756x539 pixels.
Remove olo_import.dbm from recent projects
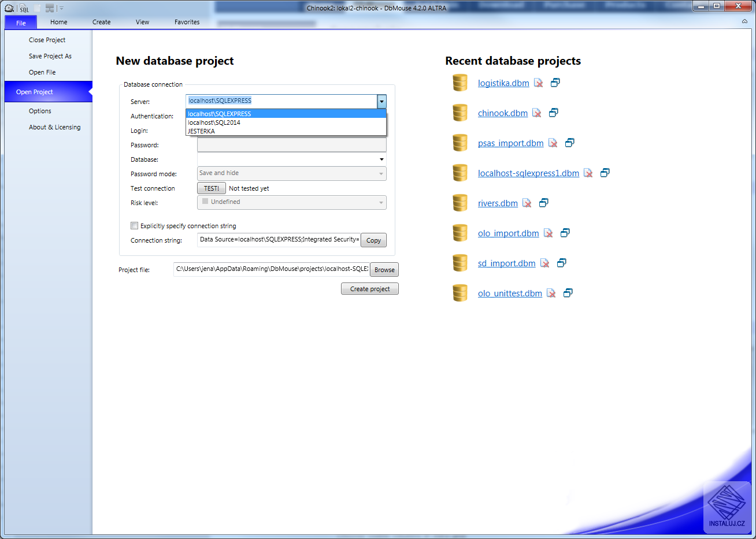[548, 233]
